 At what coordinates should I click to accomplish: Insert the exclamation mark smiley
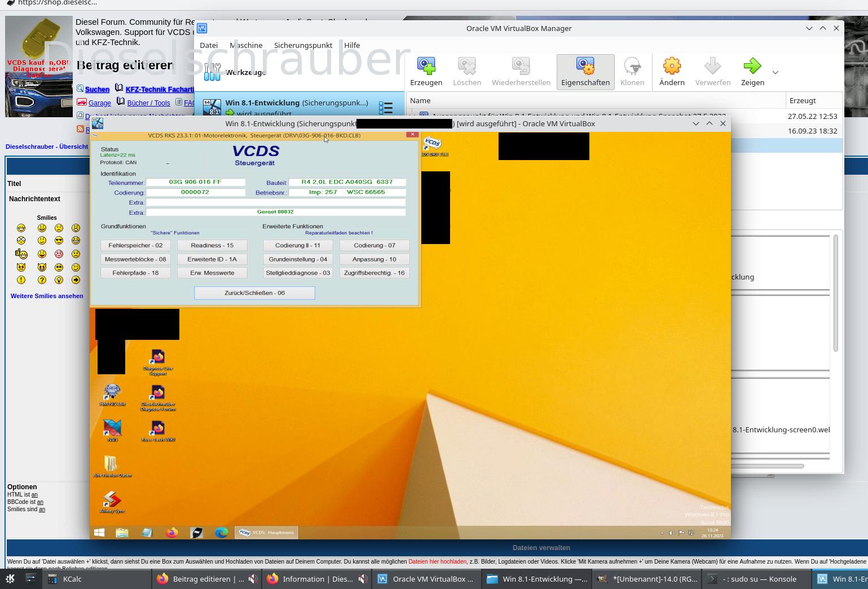[21, 280]
